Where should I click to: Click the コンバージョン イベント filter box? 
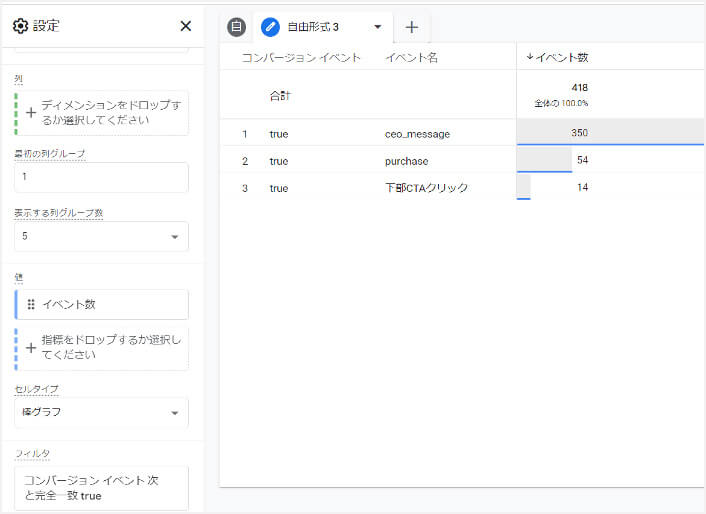101,488
